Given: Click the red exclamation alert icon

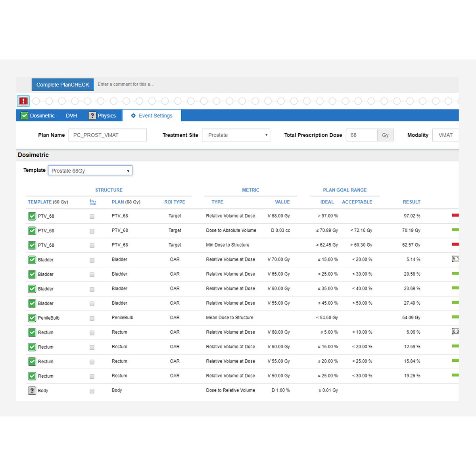Looking at the screenshot, I should [x=23, y=101].
